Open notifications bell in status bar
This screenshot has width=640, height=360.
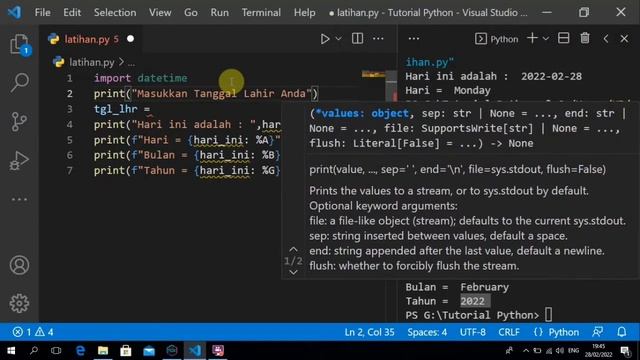coord(622,332)
